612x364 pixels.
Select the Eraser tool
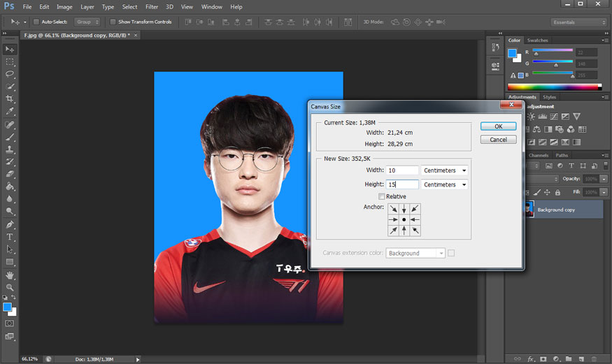(x=10, y=174)
